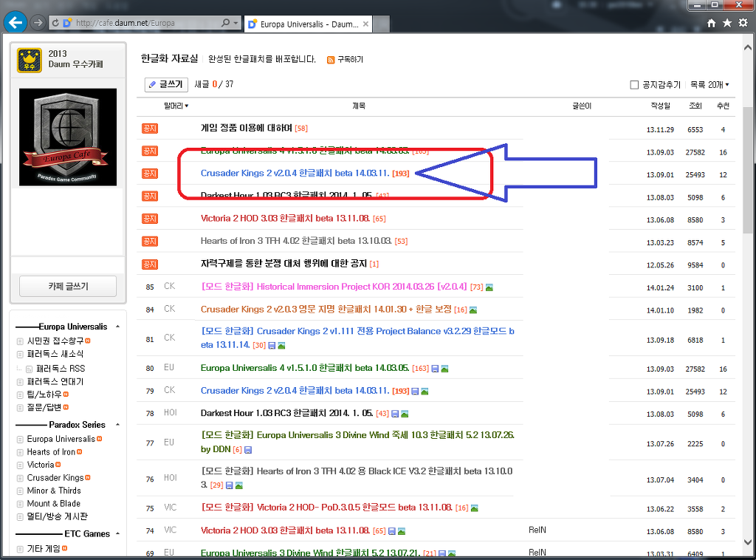
Task: Open the 멀티/방송 게시판 board
Action: click(58, 516)
